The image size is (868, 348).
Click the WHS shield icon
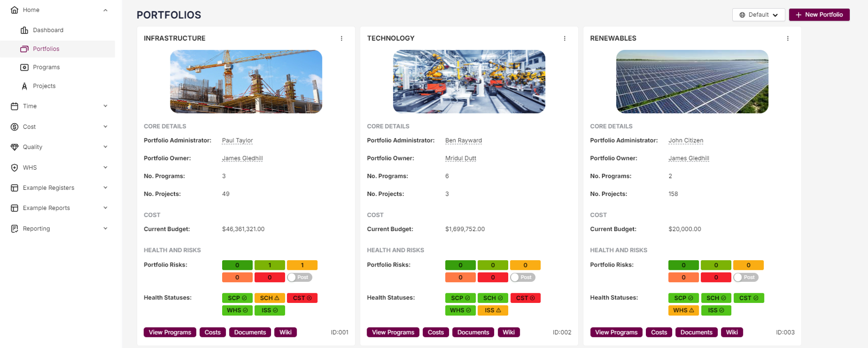tap(14, 168)
